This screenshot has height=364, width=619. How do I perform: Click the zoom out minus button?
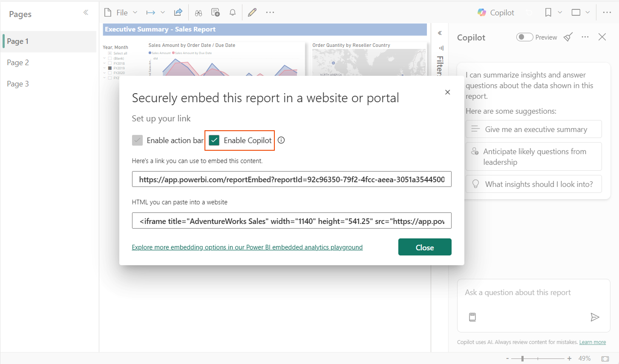[x=507, y=358]
